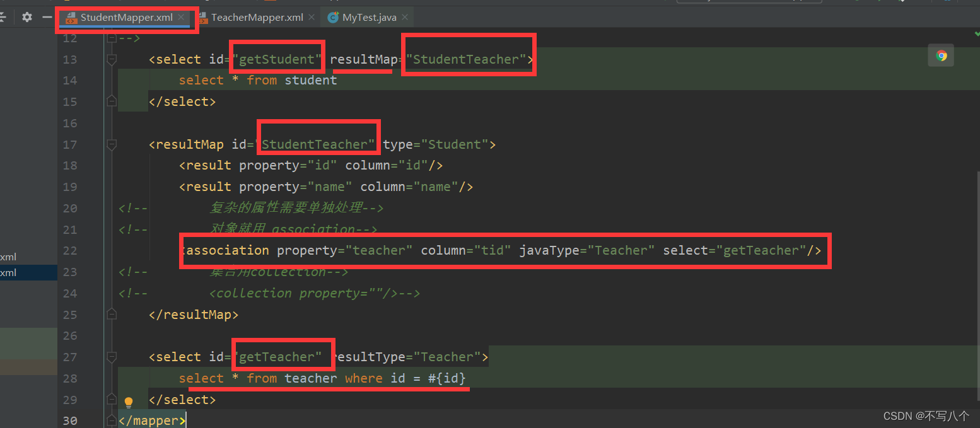The width and height of the screenshot is (980, 428).
Task: Click line number 22 in the gutter
Action: [69, 250]
